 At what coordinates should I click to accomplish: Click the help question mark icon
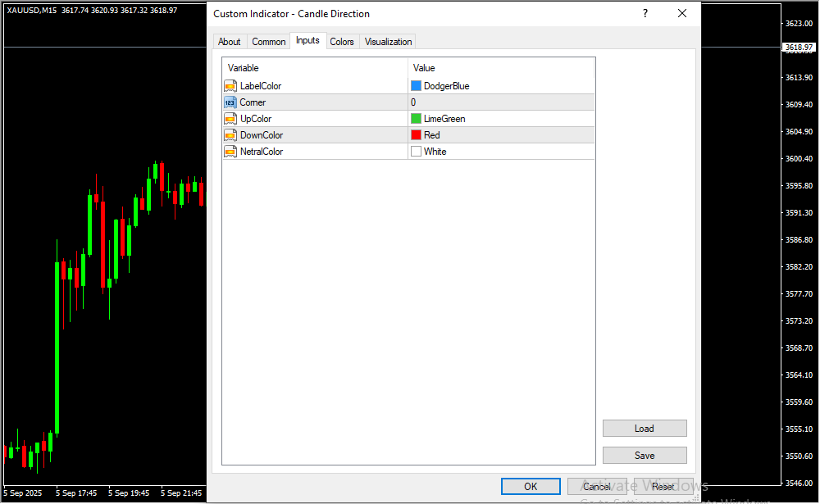(x=645, y=14)
